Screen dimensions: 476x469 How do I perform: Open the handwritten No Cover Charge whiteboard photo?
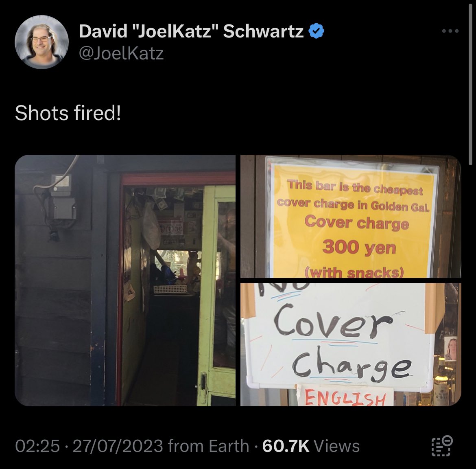351,344
